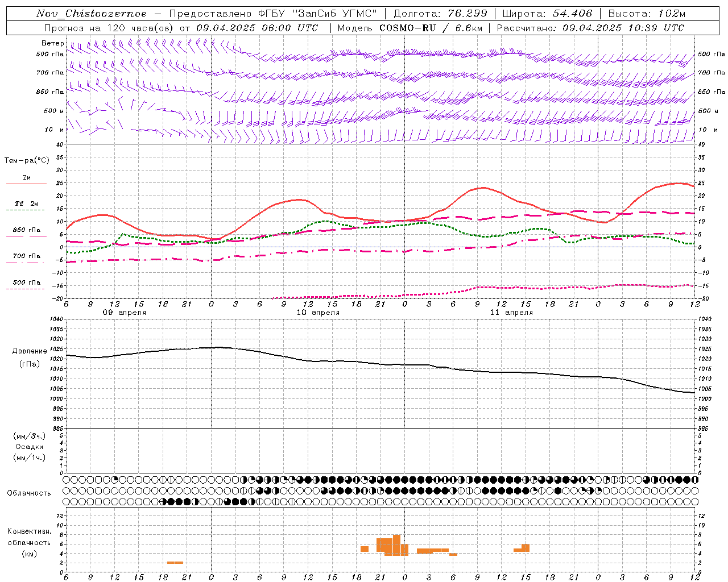Viewport: 728px width, 582px height.
Task: Click the (мм/3ч.) precipitation unit label
Action: [30, 436]
